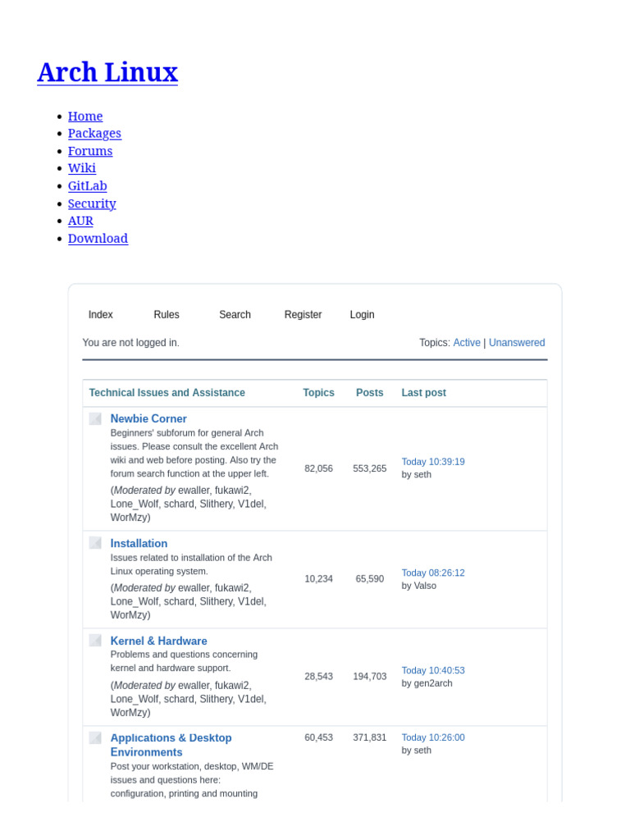This screenshot has height=840, width=630.
Task: Click the topic count 82,056
Action: (319, 468)
